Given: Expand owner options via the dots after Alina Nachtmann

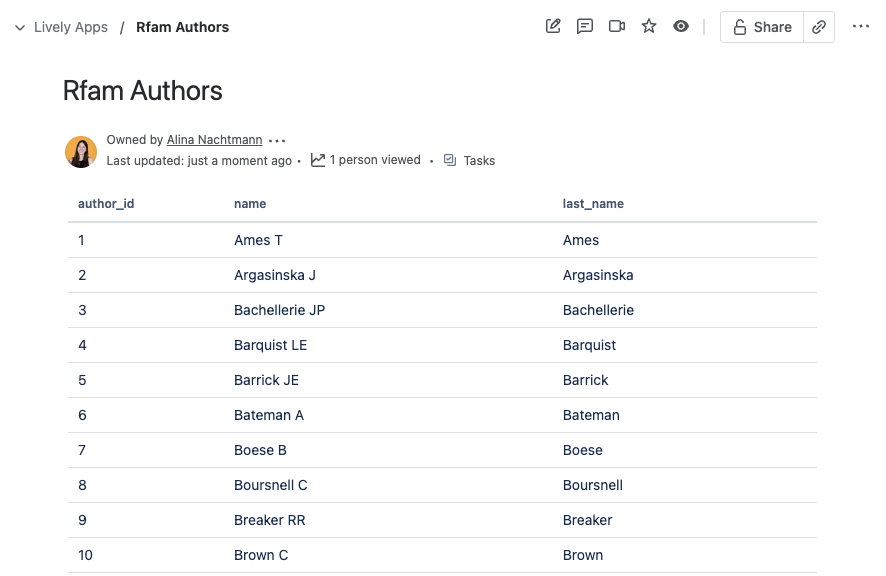Looking at the screenshot, I should [x=276, y=140].
